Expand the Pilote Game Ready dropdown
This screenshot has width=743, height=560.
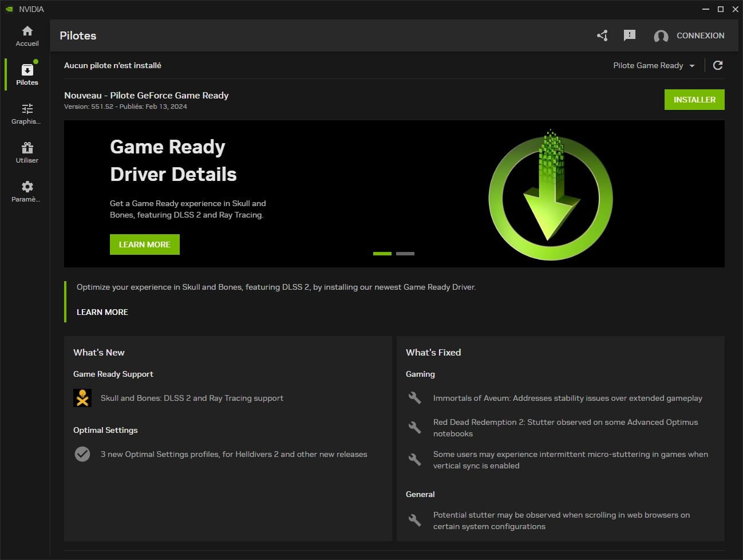pos(654,65)
